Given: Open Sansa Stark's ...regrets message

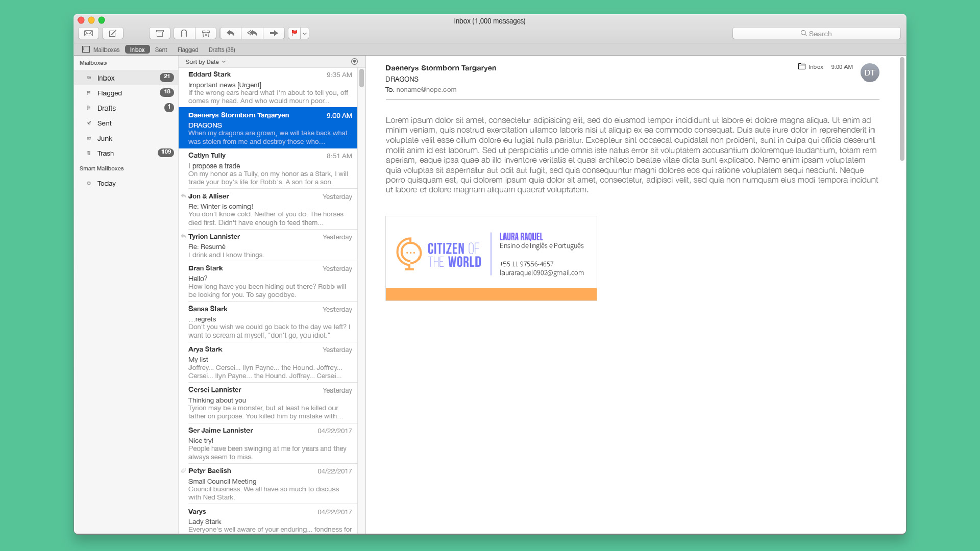Looking at the screenshot, I should click(x=268, y=322).
